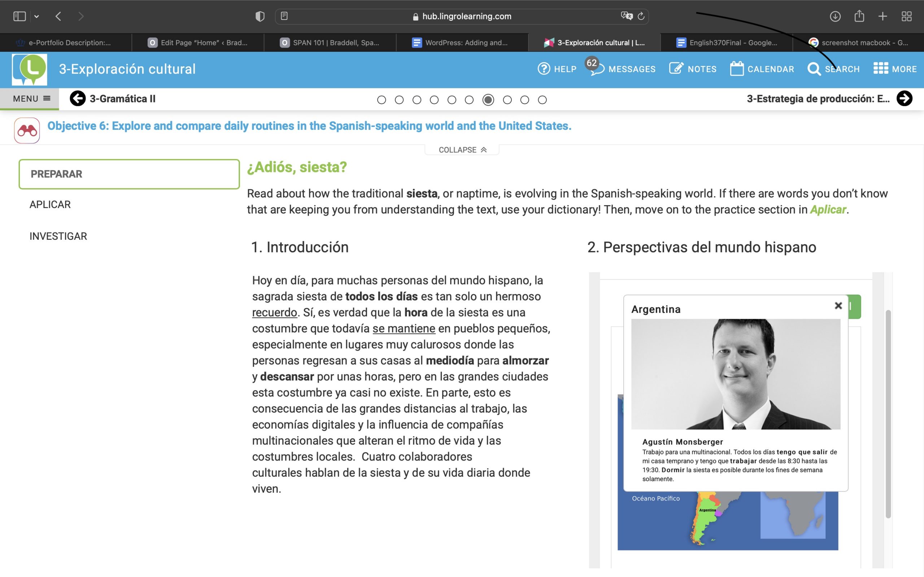The width and height of the screenshot is (924, 577).
Task: Open the Help question mark icon
Action: (x=544, y=69)
